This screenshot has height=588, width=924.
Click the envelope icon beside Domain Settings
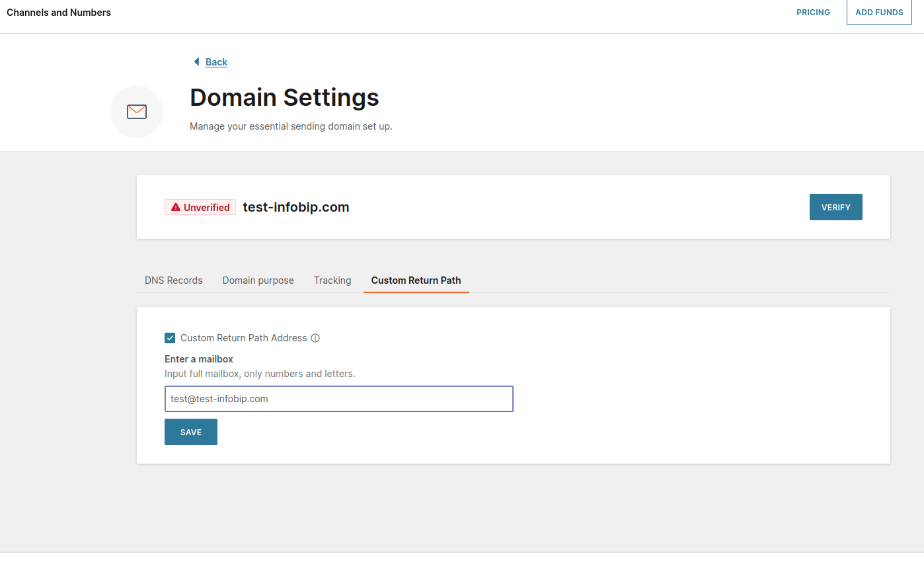[x=137, y=112]
